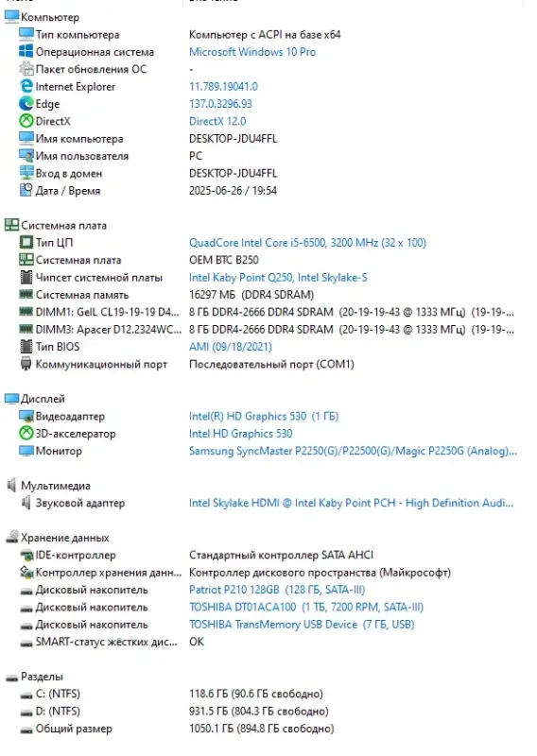Image resolution: width=537 pixels, height=756 pixels.
Task: Open the Intel HD Graphics 530 accelerator link
Action: coord(241,434)
